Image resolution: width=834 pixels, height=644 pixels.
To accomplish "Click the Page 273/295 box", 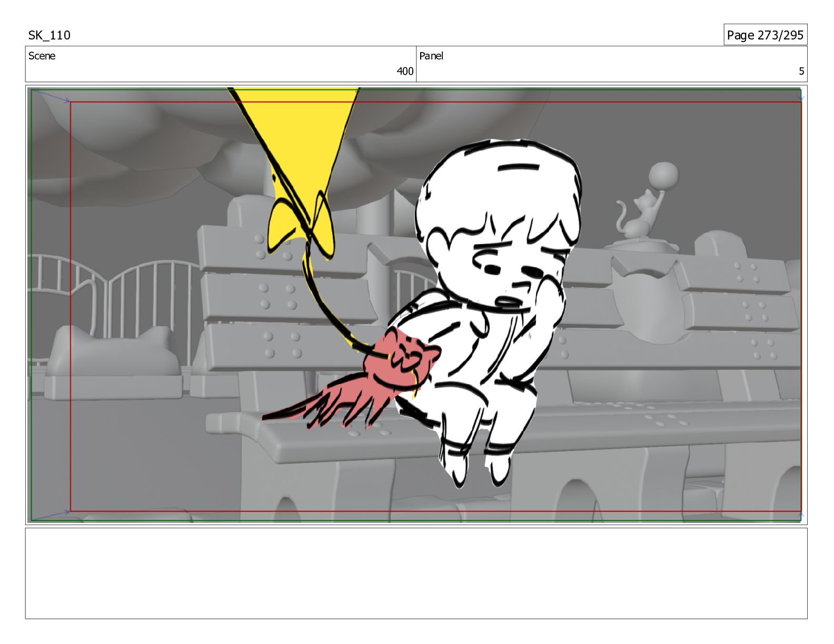I will (765, 35).
